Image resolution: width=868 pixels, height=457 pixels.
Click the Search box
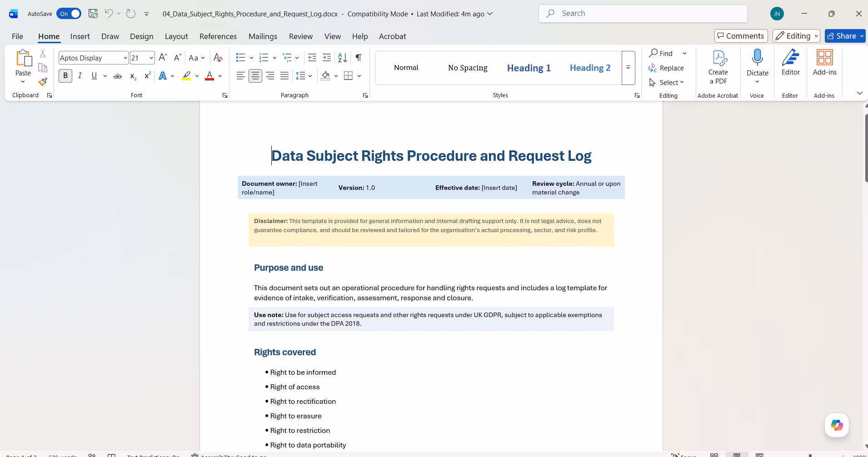tap(643, 14)
